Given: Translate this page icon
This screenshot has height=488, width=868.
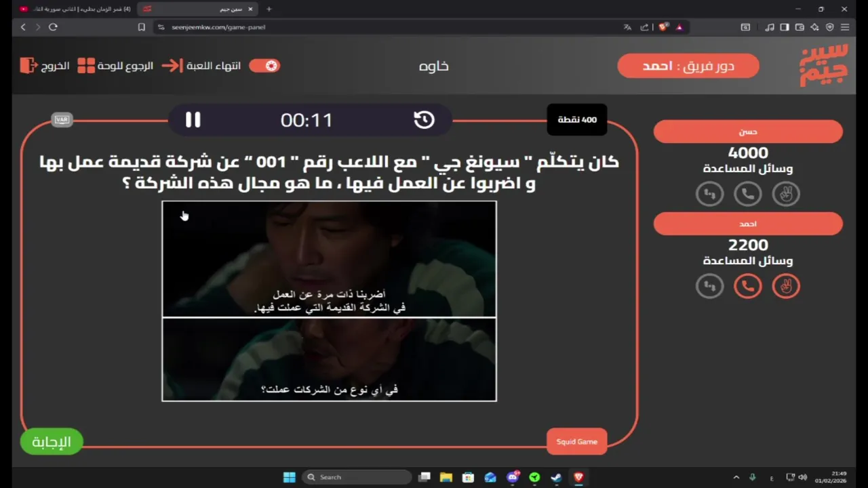Looking at the screenshot, I should coord(627,27).
